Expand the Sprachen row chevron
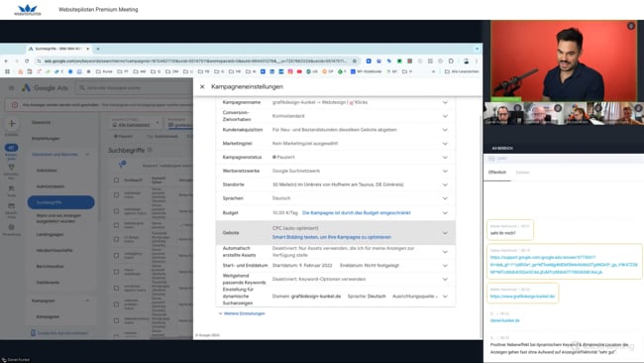 (x=445, y=198)
